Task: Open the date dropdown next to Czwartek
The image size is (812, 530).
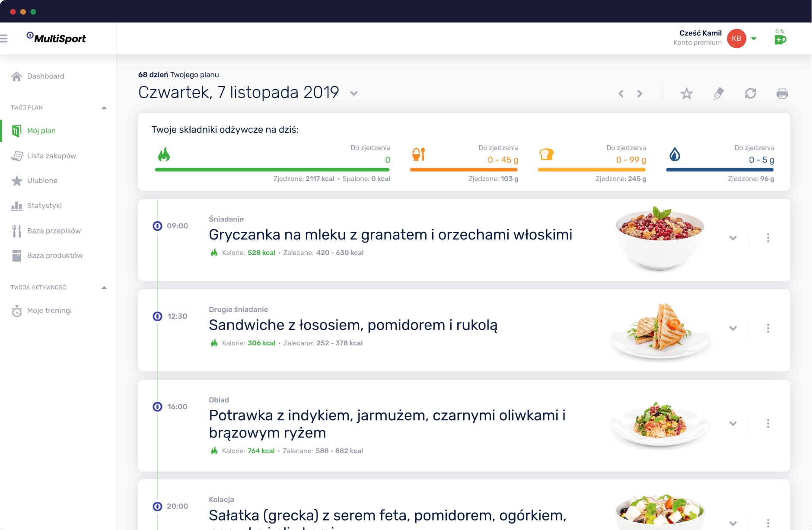Action: pos(354,93)
